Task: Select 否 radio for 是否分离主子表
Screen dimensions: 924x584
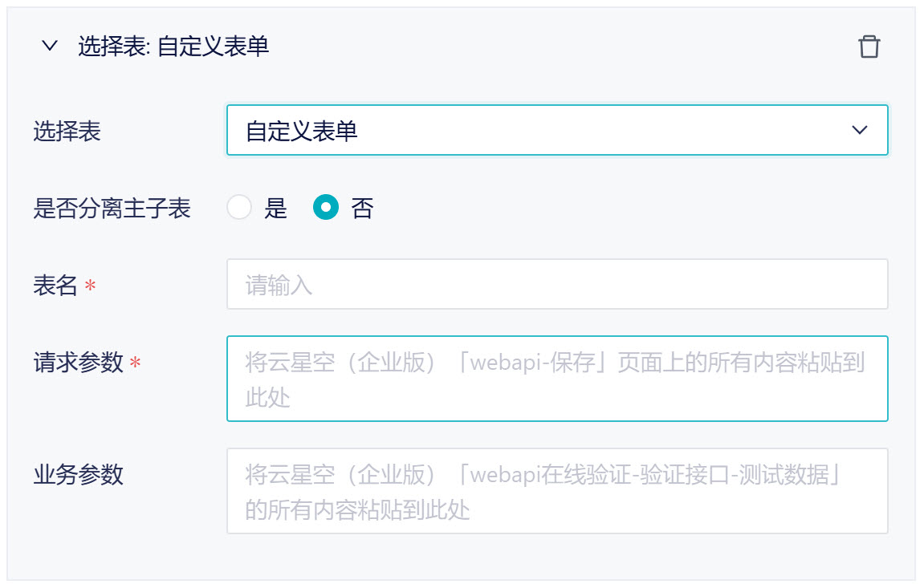Action: (326, 209)
